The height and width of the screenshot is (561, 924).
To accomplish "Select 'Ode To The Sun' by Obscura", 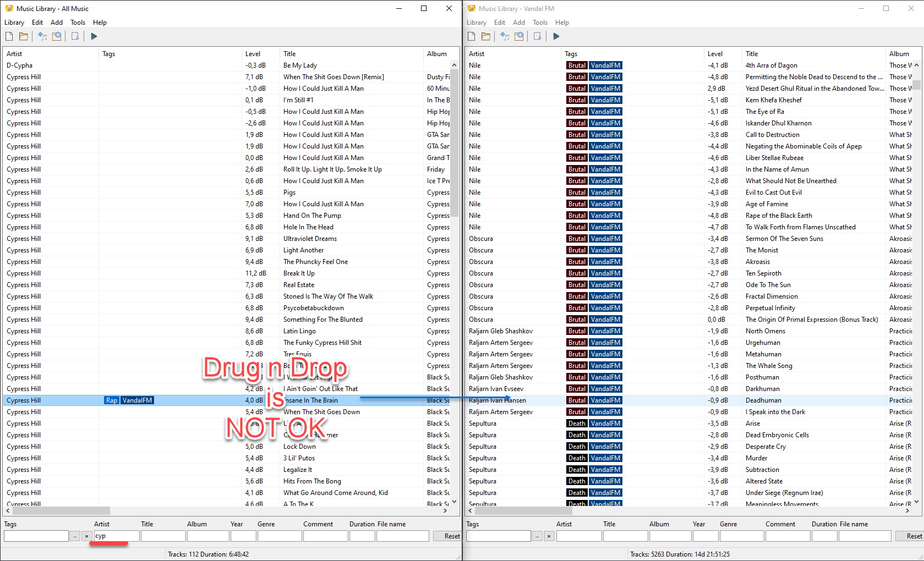I will click(x=690, y=285).
